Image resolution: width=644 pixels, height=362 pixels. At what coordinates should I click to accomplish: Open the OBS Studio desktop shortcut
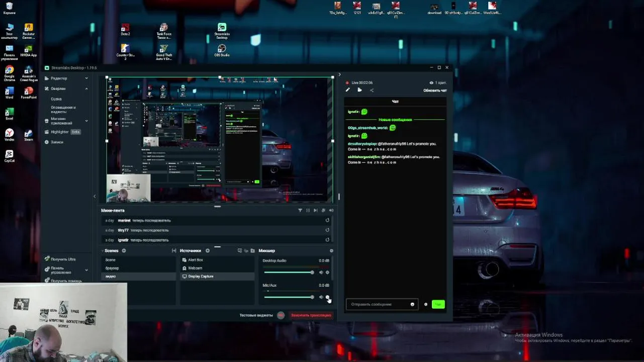click(x=222, y=50)
